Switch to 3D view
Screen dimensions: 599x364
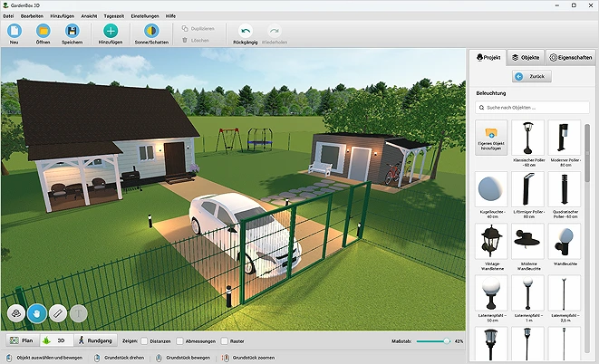(x=56, y=340)
